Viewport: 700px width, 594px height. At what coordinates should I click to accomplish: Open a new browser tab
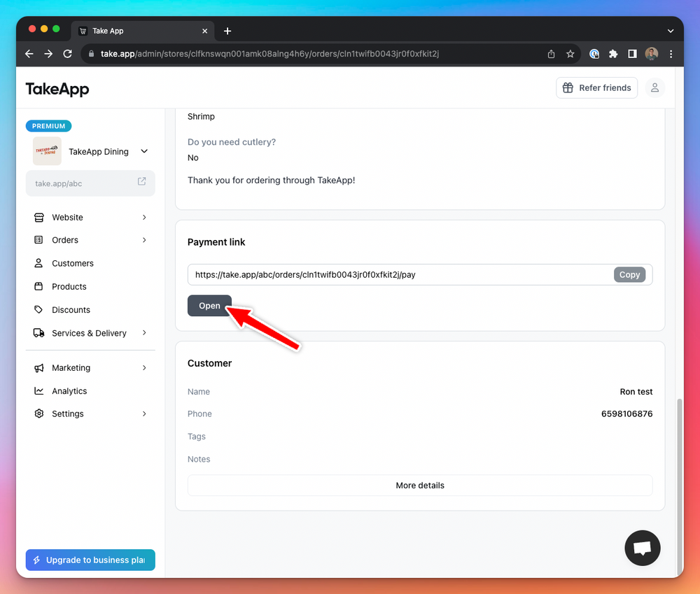pos(227,31)
